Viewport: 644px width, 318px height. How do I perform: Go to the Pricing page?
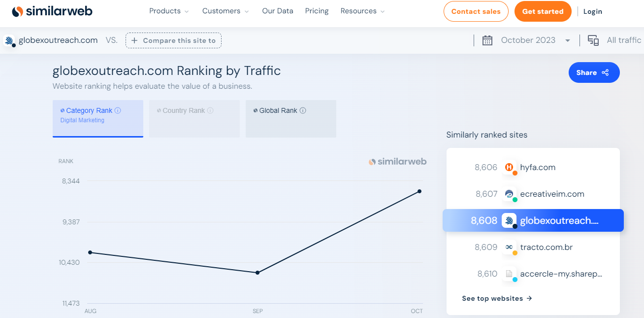click(317, 11)
